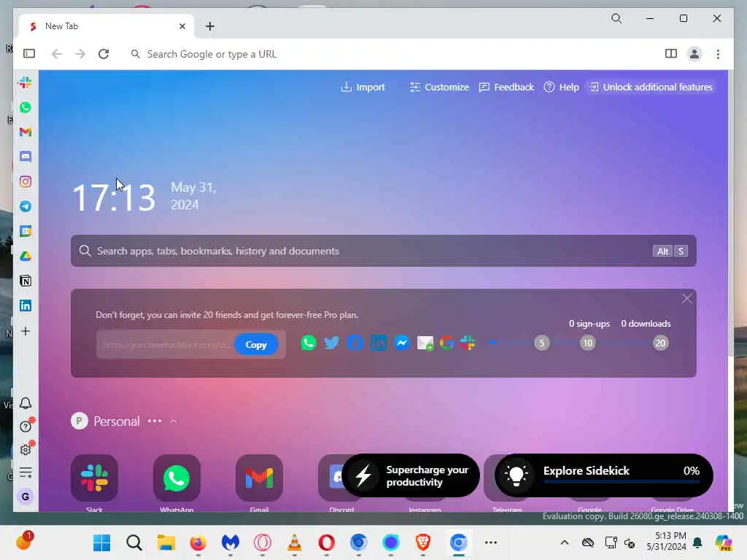The height and width of the screenshot is (560, 747).
Task: Share invite via Slack icon
Action: [468, 343]
